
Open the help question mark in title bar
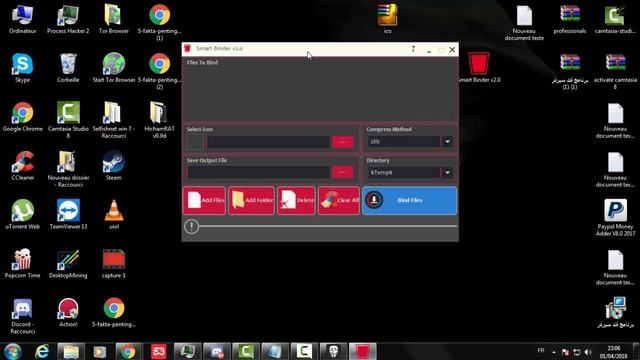(x=413, y=49)
